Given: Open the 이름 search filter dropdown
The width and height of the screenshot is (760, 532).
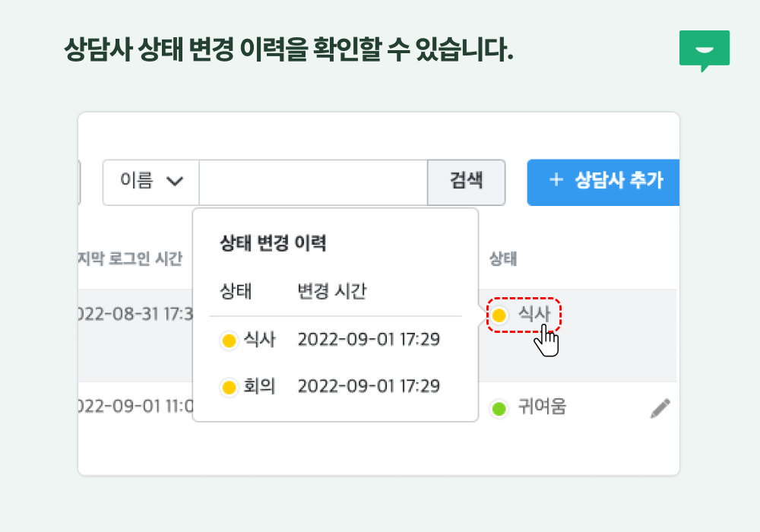Looking at the screenshot, I should coord(150,182).
